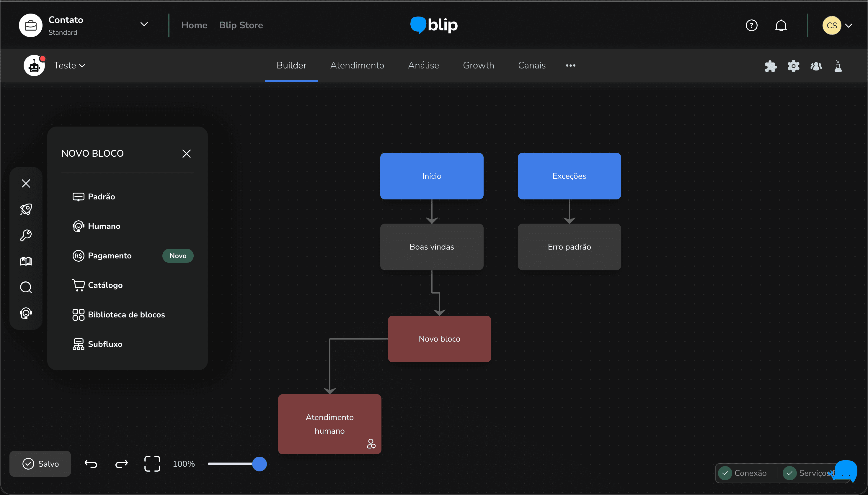Click the Contato briefcase icon
Image resolution: width=868 pixels, height=495 pixels.
[x=31, y=25]
